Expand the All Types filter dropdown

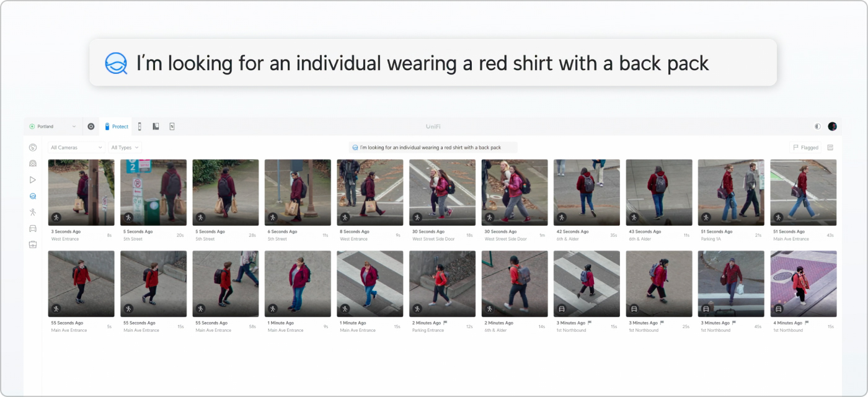coord(125,148)
